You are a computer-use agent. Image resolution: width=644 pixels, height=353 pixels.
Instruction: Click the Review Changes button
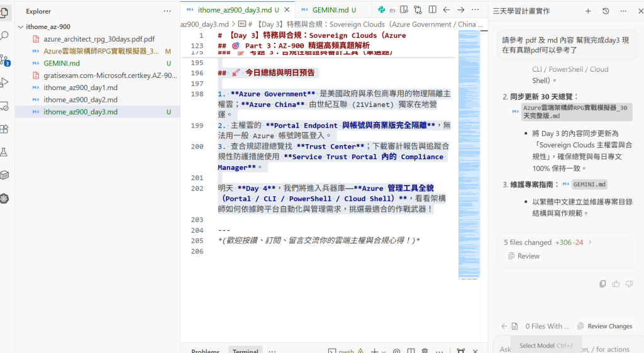point(606,327)
